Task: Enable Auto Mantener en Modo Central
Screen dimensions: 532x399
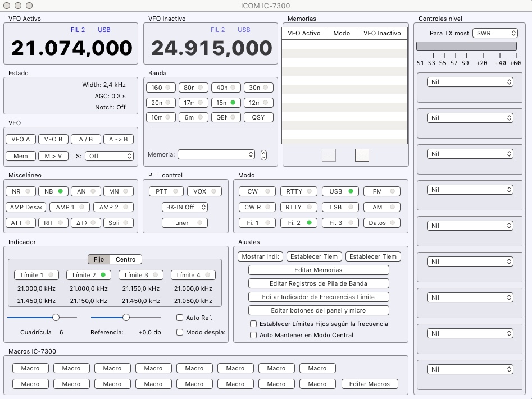Action: [253, 335]
